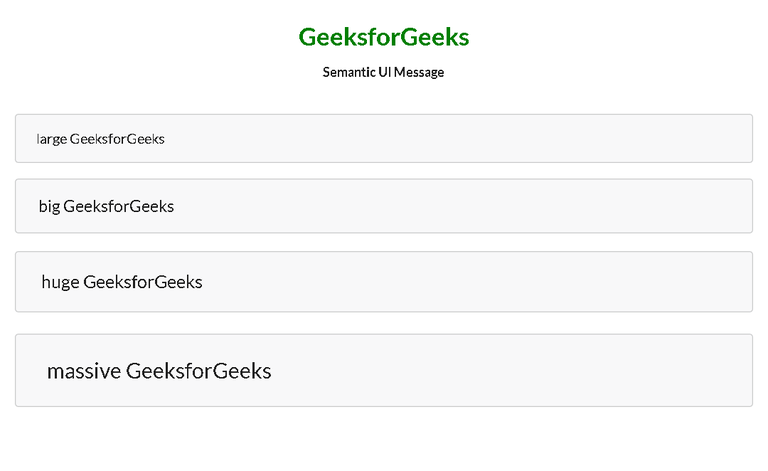Viewport: 768px width, 471px height.
Task: Click the word "massive" in the last message
Action: (x=84, y=371)
